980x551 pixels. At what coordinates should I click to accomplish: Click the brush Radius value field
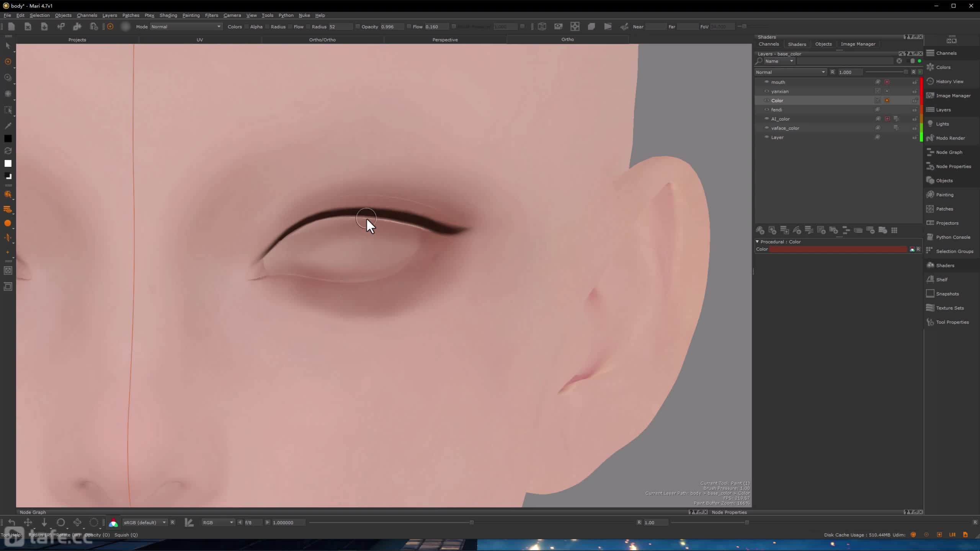point(340,26)
